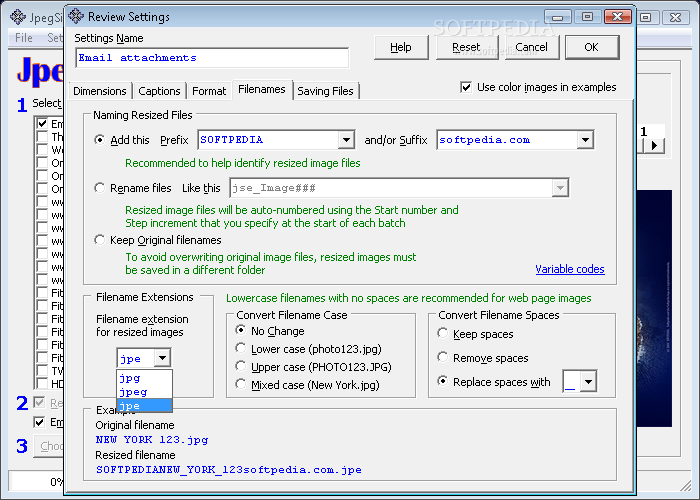This screenshot has height=500, width=700.
Task: Select No Change filename case
Action: (x=241, y=330)
